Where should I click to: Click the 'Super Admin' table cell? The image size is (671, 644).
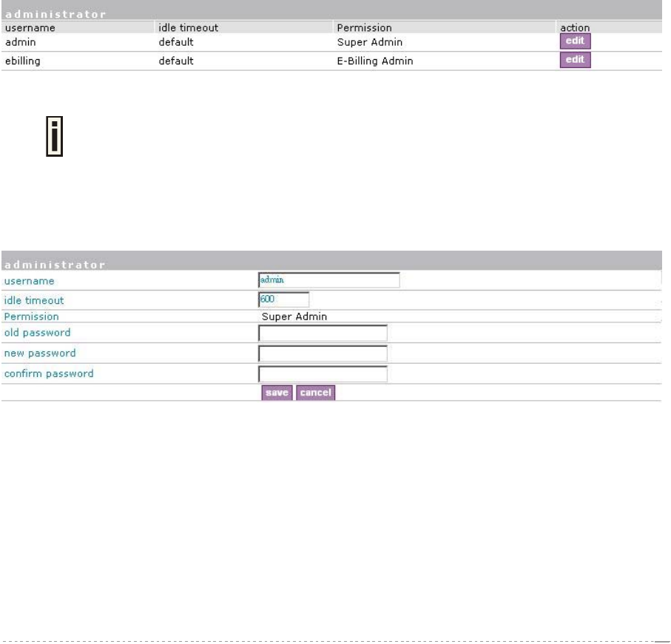370,42
